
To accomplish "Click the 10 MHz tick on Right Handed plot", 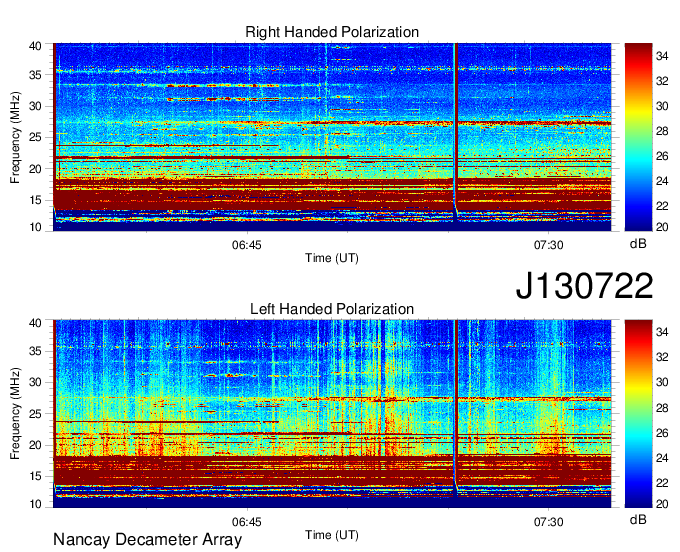I will coord(35,227).
